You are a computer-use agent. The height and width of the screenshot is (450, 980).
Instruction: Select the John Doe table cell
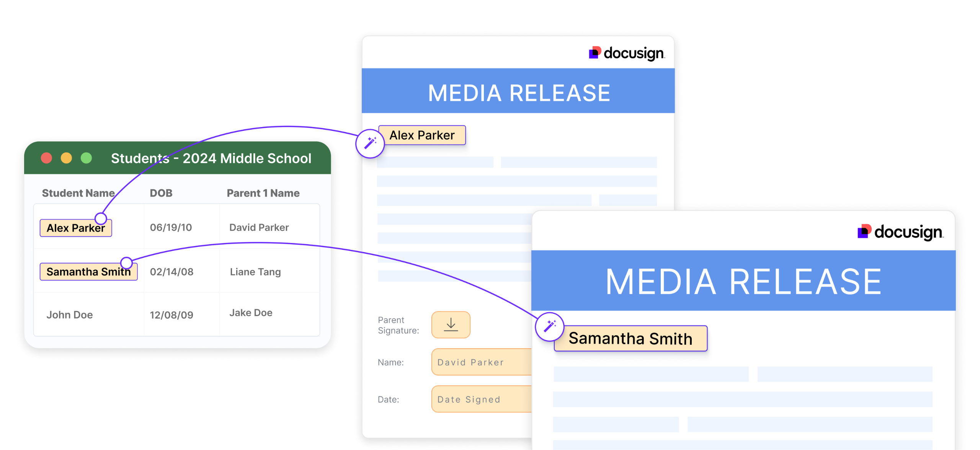tap(70, 315)
